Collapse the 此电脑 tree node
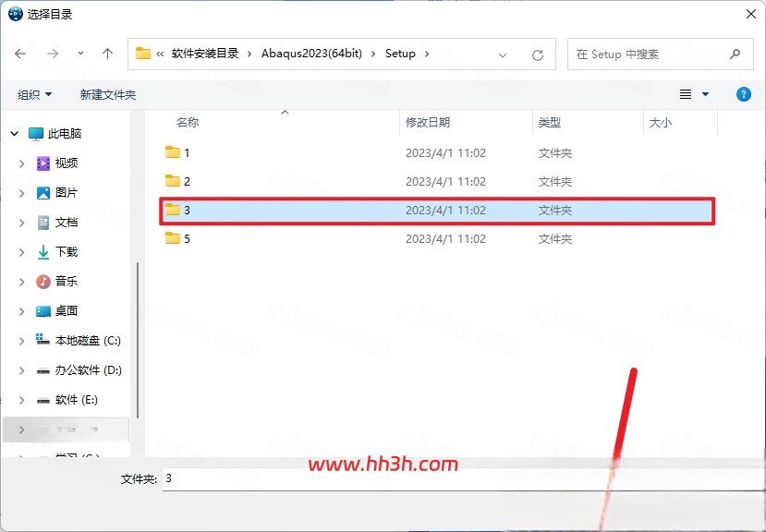The image size is (766, 532). click(14, 133)
